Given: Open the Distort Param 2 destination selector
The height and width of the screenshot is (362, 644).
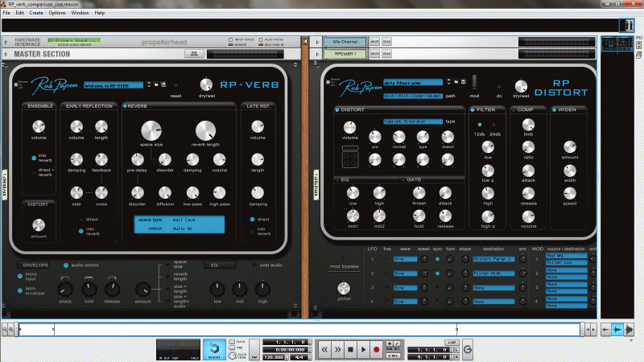Looking at the screenshot, I should [x=493, y=259].
